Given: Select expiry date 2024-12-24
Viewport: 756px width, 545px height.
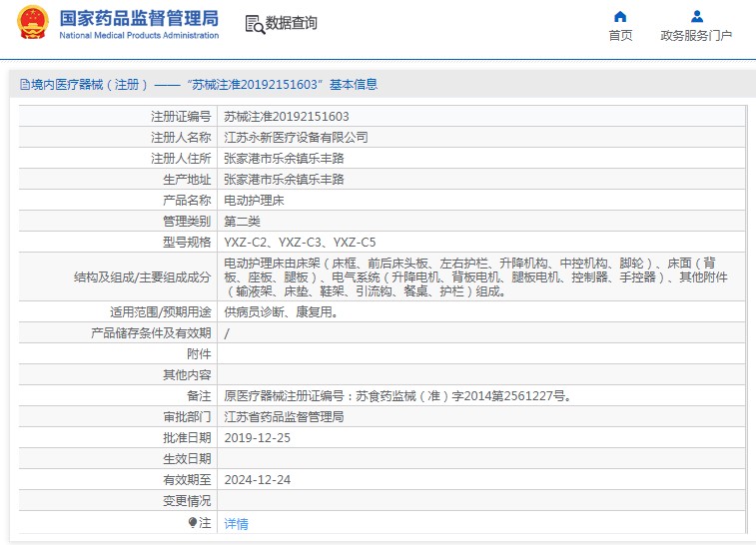Looking at the screenshot, I should [258, 480].
